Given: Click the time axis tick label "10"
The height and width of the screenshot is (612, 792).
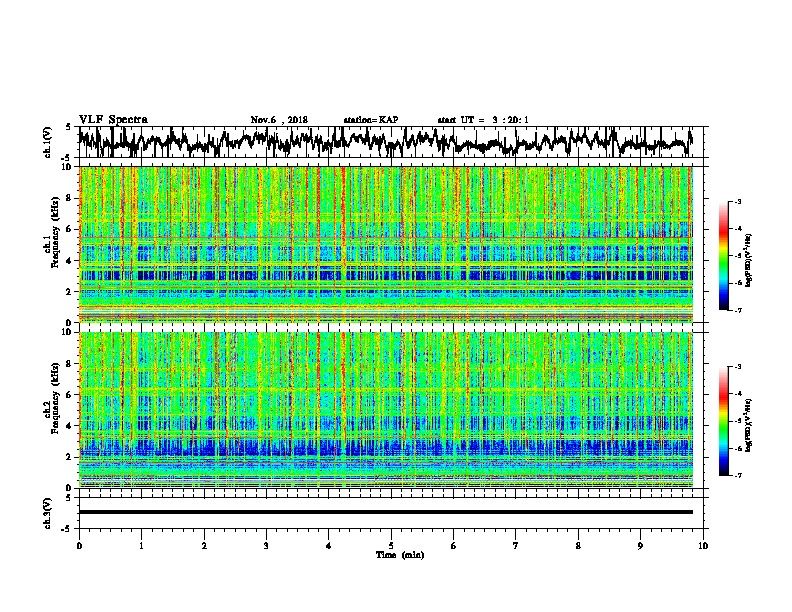Looking at the screenshot, I should tap(703, 546).
